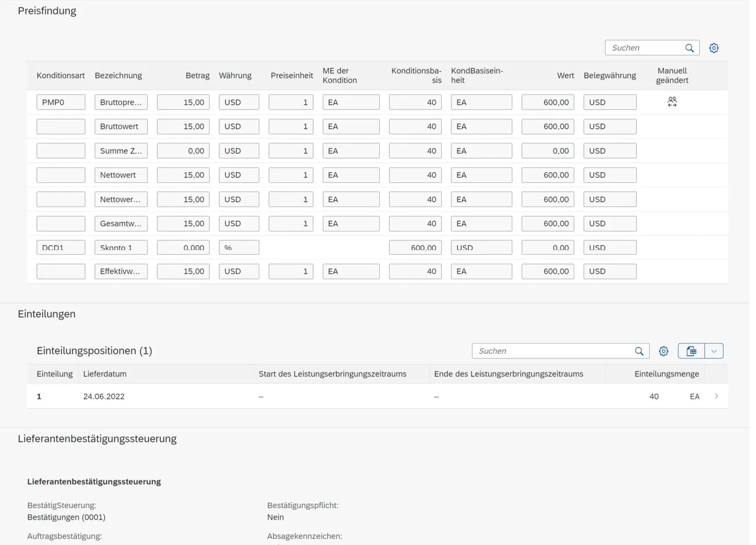Open the export options dropdown arrow

[714, 351]
